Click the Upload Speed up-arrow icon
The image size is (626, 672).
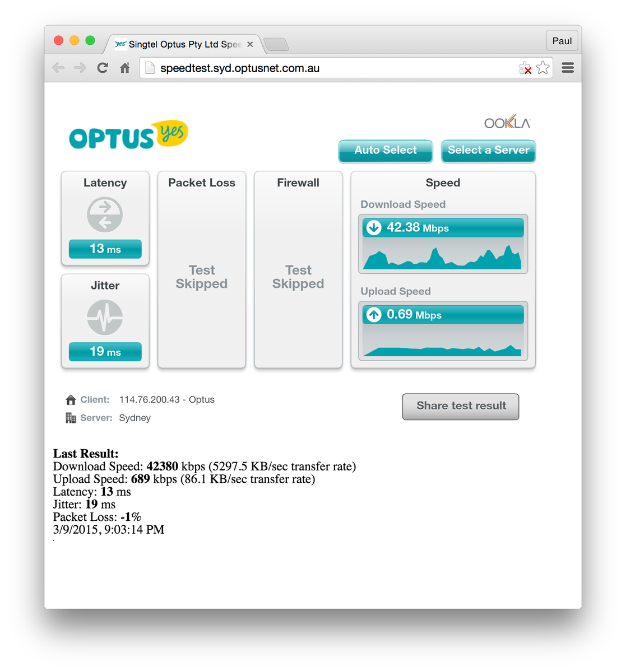(x=373, y=315)
